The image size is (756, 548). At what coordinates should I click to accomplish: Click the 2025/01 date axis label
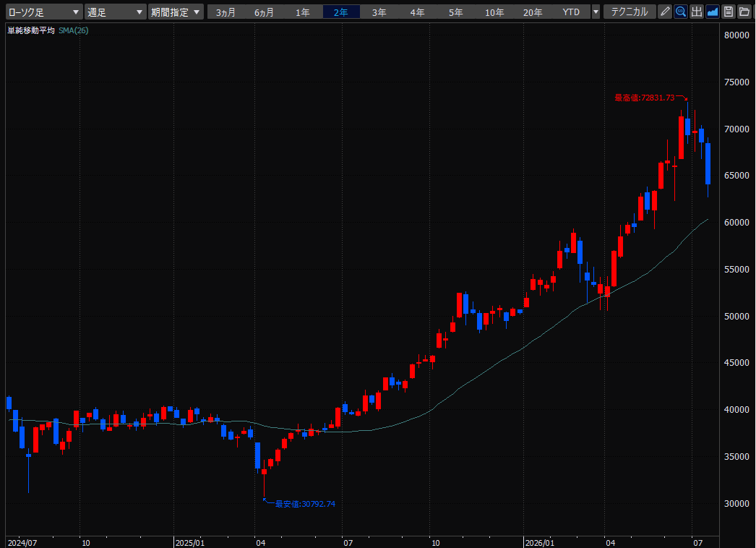pos(190,543)
